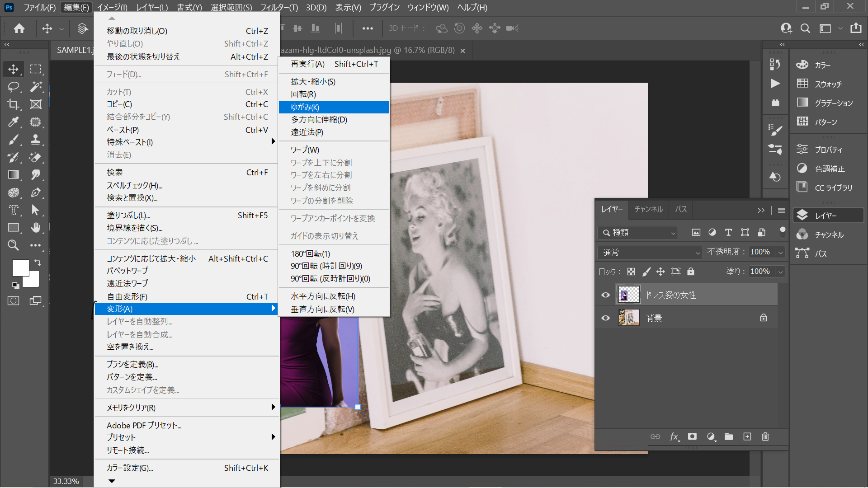This screenshot has height=488, width=868.
Task: Toggle lock image pixels brush button
Action: tap(646, 272)
